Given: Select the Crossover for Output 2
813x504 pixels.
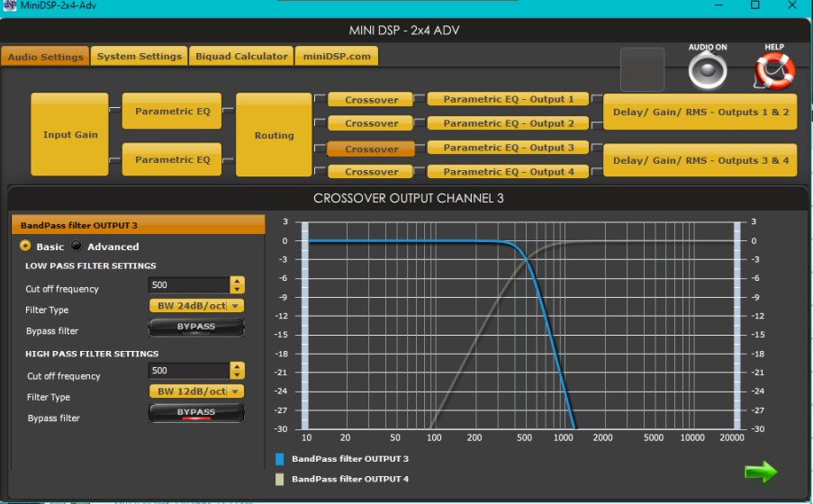Looking at the screenshot, I should (371, 123).
